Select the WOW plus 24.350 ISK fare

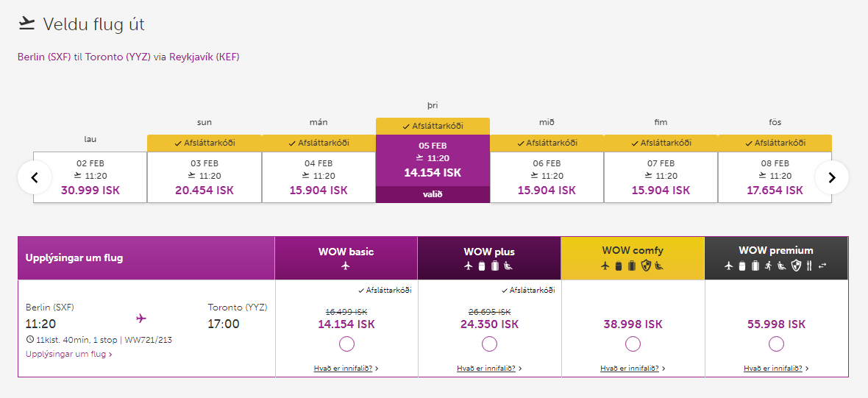[x=490, y=344]
